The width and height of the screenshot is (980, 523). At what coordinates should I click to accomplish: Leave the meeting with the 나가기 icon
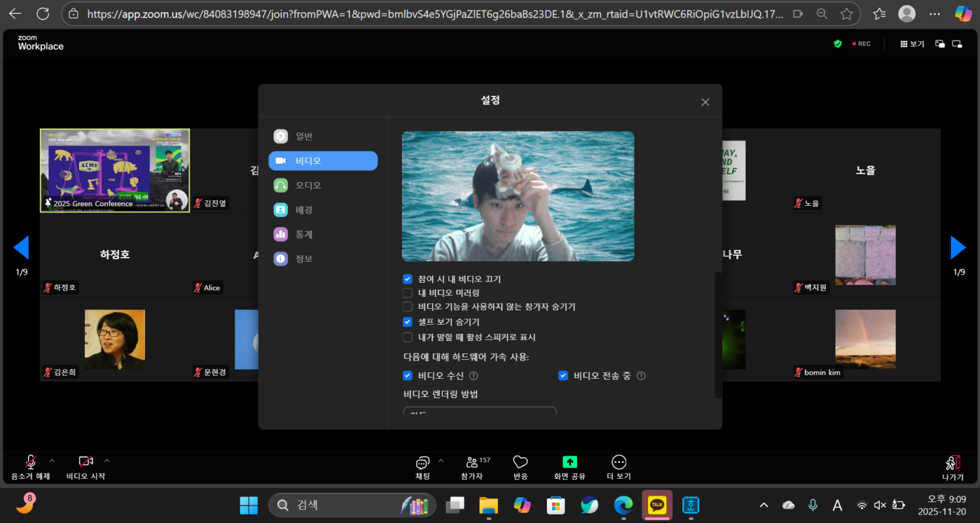(x=953, y=463)
